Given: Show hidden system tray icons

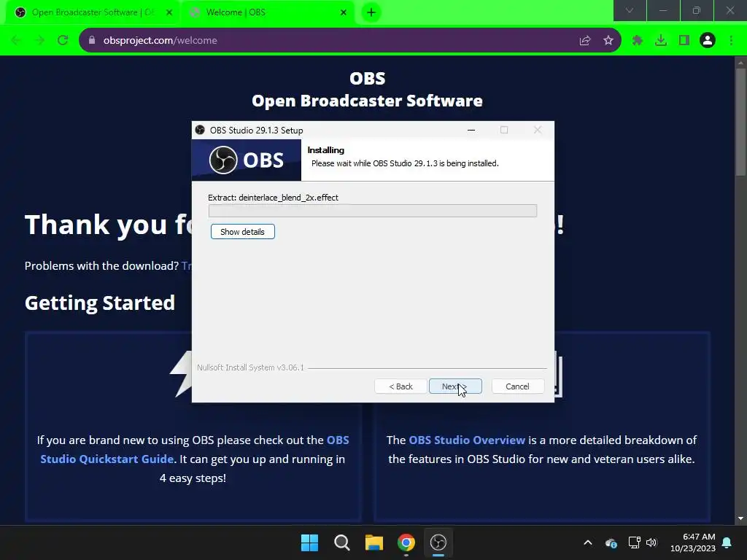Looking at the screenshot, I should click(588, 542).
